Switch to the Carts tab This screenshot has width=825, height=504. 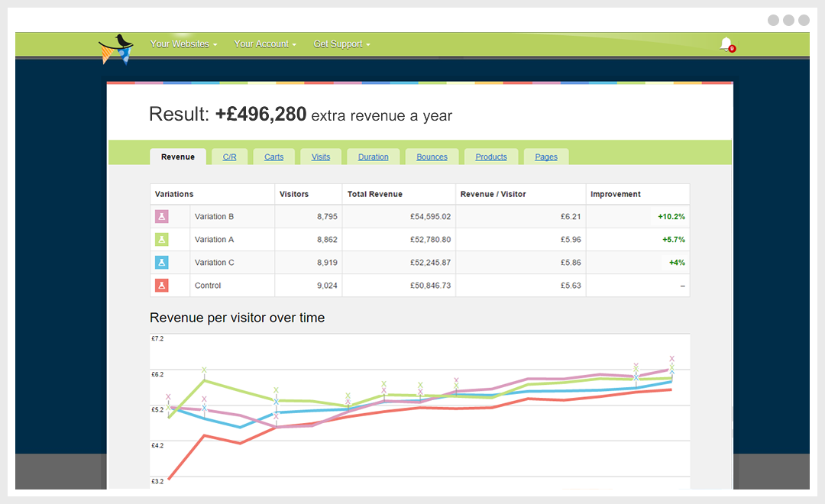273,157
